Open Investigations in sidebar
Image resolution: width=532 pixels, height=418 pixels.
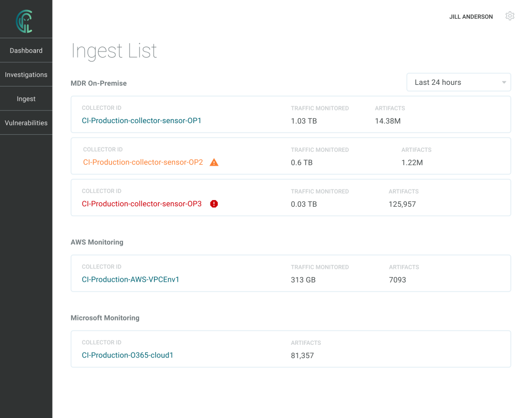click(26, 74)
